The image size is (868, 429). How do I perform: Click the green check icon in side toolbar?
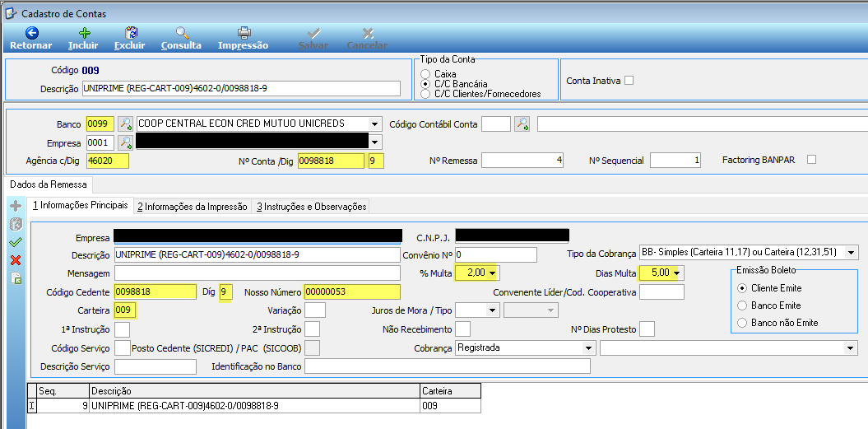click(16, 242)
